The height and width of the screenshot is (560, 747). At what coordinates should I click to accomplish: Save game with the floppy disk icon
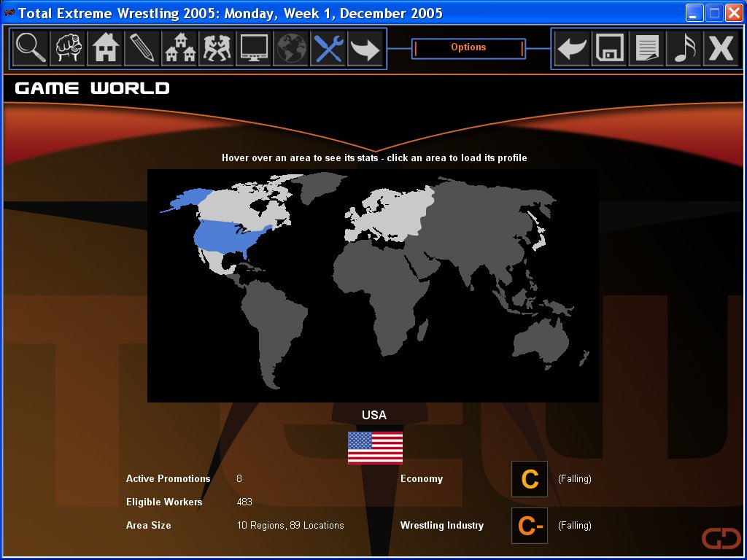click(x=609, y=49)
